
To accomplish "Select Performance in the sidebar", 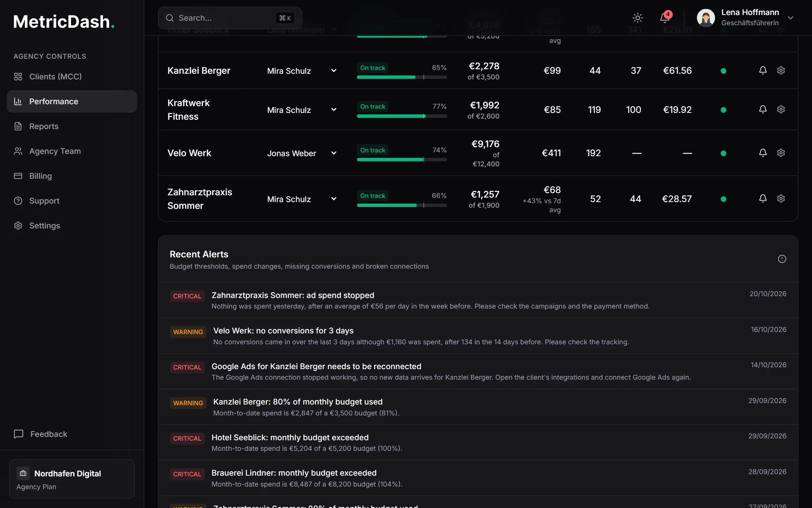I will click(x=72, y=101).
